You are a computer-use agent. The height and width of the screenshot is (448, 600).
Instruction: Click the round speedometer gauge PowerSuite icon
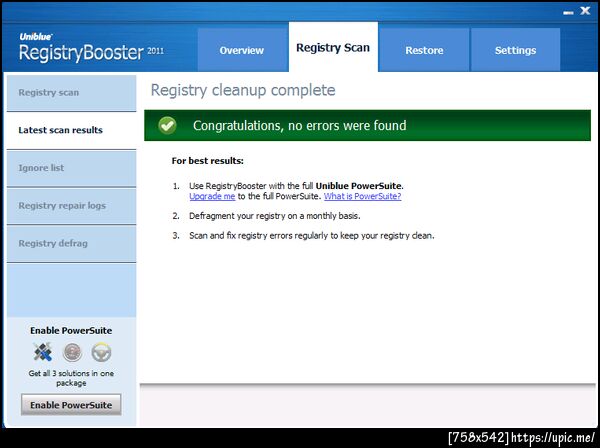(x=72, y=352)
